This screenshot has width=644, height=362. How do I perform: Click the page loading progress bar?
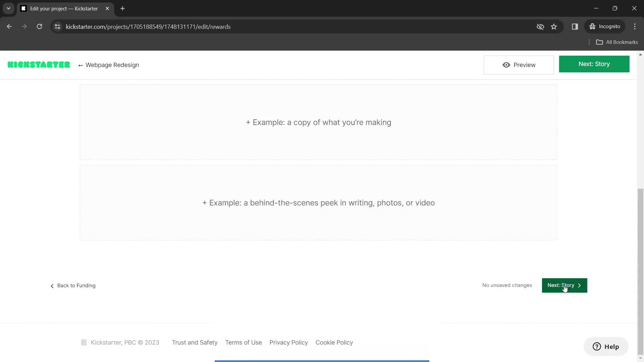[x=322, y=361]
